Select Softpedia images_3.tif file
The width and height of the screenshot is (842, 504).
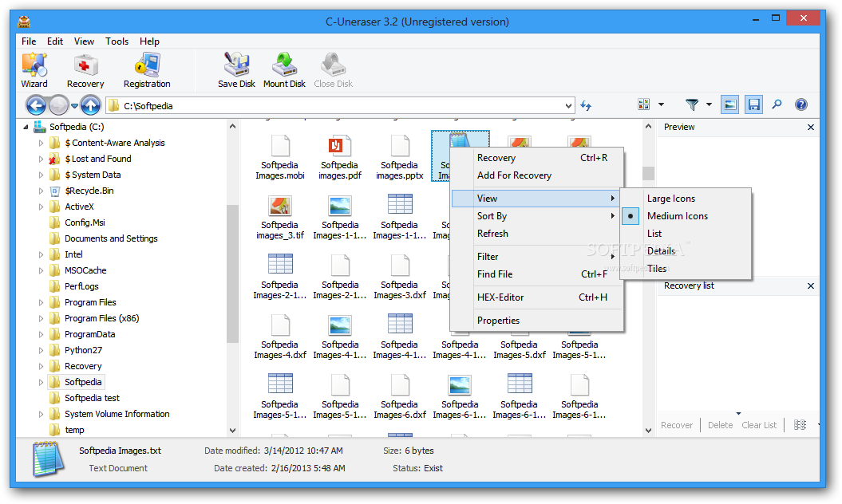click(280, 217)
